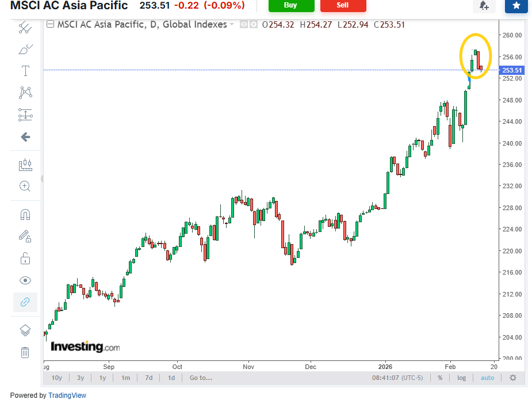Open the chart patterns tool
The image size is (532, 403).
(x=25, y=92)
